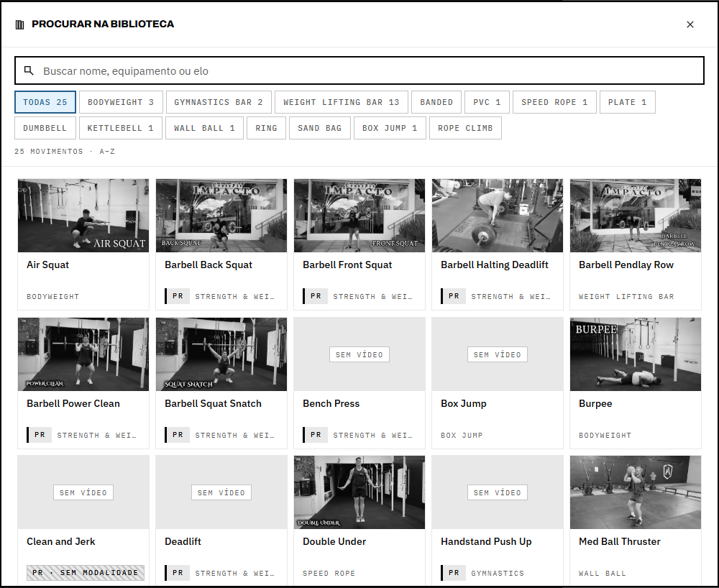Open the Barbell Halting Deadlift thumbnail
719x588 pixels.
pos(498,216)
